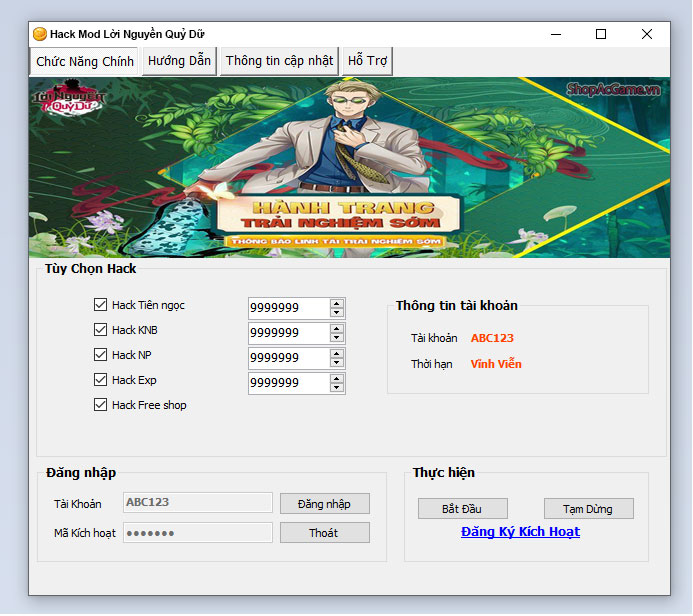Click the gold coin app icon in title bar
This screenshot has width=693, height=616.
(x=40, y=34)
